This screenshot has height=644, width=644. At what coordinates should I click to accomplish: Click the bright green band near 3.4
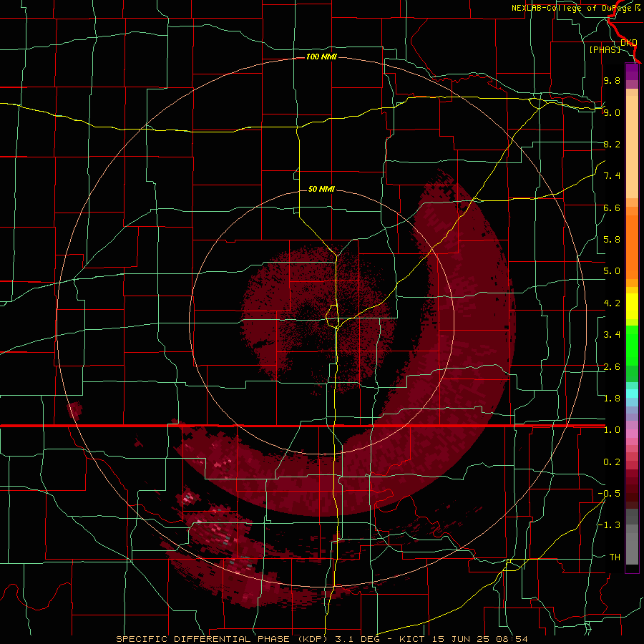point(632,345)
